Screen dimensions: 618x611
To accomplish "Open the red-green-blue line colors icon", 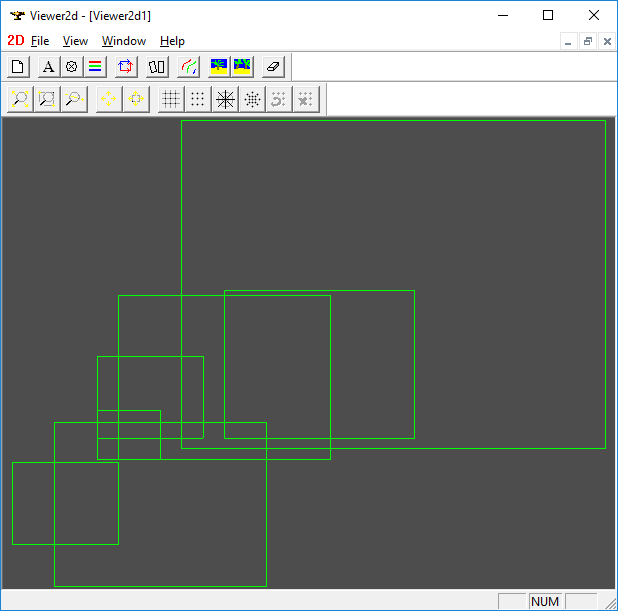I will pyautogui.click(x=96, y=67).
